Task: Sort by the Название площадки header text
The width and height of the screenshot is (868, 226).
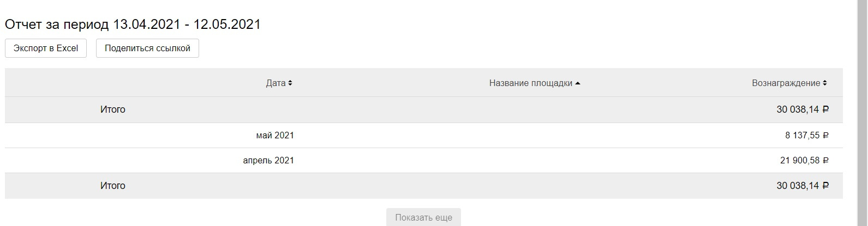Action: tap(530, 83)
